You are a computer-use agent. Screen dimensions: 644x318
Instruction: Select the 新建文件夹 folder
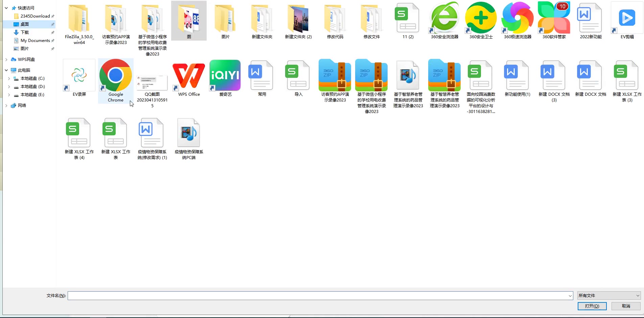(x=262, y=21)
